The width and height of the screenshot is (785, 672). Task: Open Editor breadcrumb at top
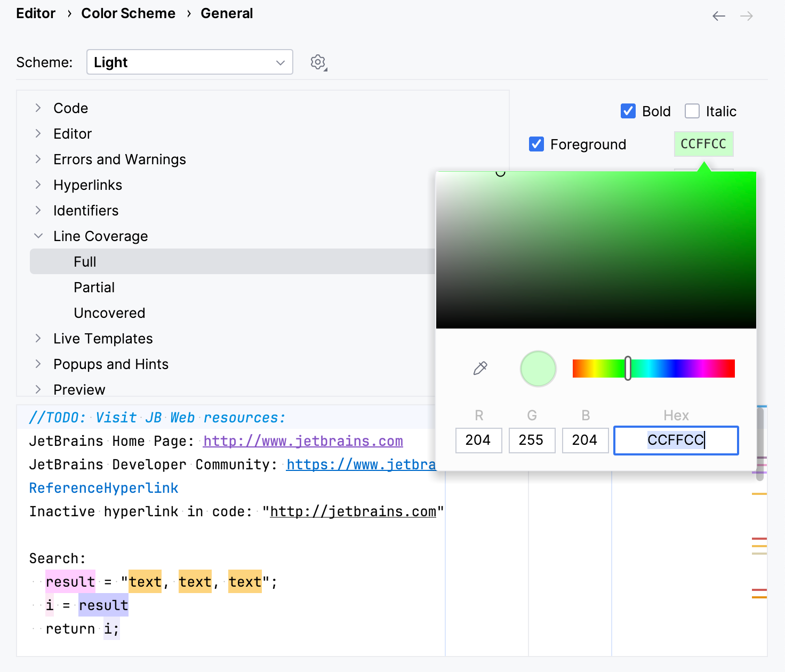(x=35, y=13)
